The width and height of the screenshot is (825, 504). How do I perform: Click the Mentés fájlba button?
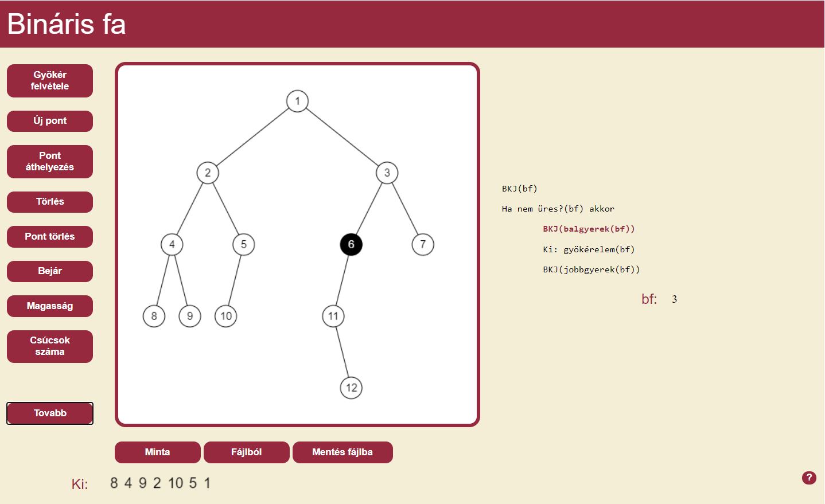[343, 452]
